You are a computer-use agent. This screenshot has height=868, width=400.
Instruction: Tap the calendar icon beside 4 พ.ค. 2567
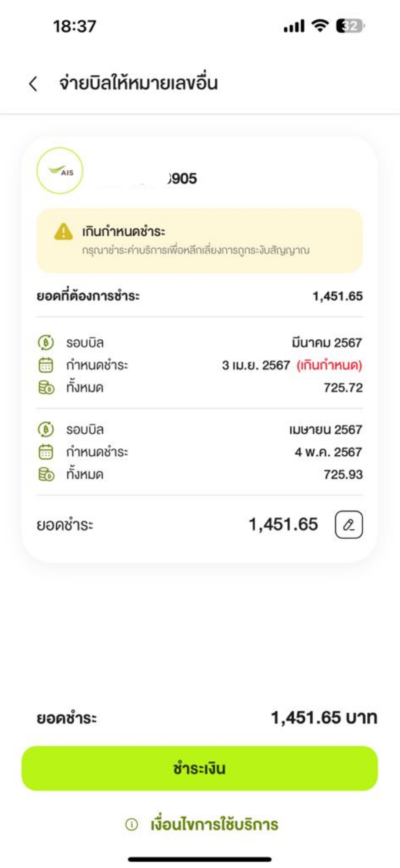point(46,452)
